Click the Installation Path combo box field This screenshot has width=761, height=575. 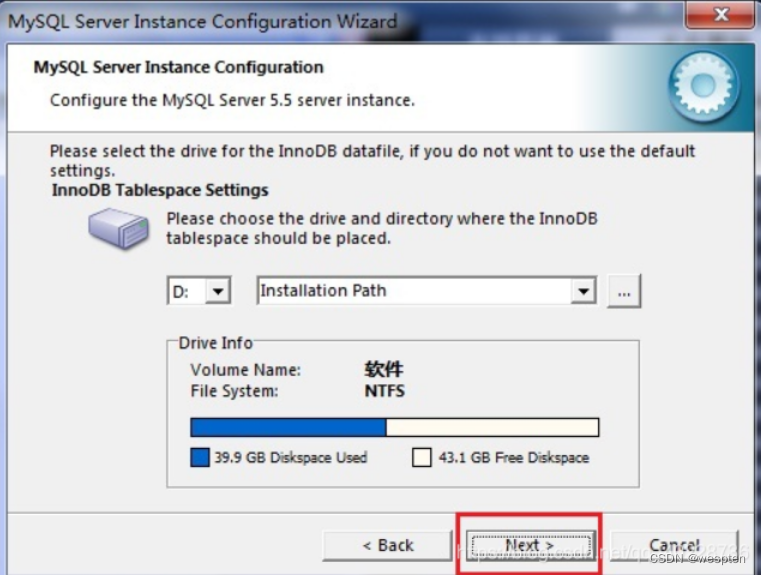[427, 291]
